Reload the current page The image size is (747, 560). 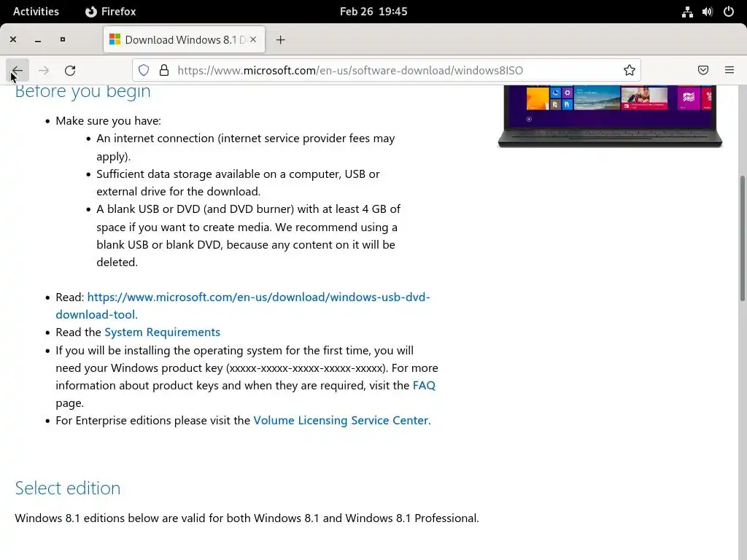tap(70, 71)
